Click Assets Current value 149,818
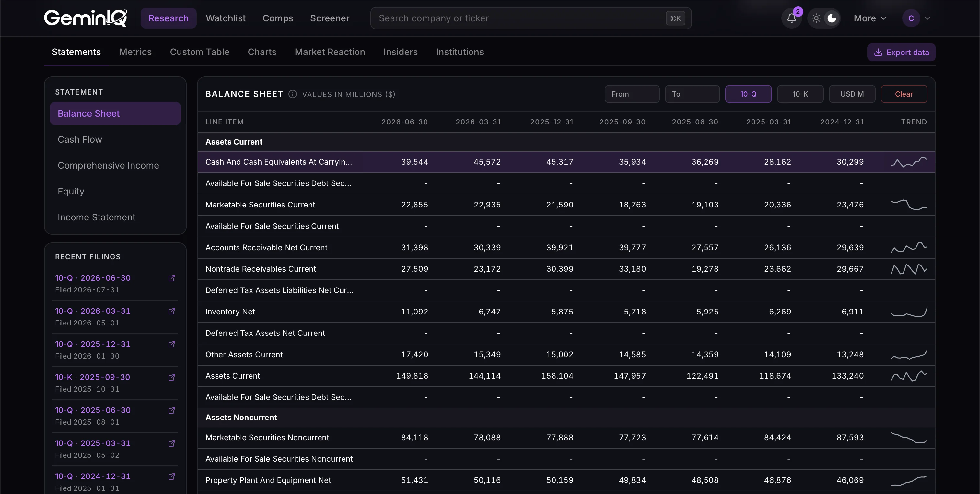The image size is (980, 494). point(412,376)
